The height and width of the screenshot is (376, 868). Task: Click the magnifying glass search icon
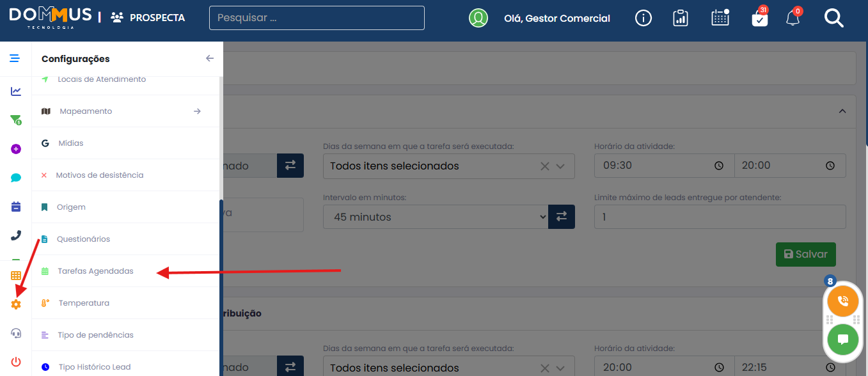coord(833,18)
